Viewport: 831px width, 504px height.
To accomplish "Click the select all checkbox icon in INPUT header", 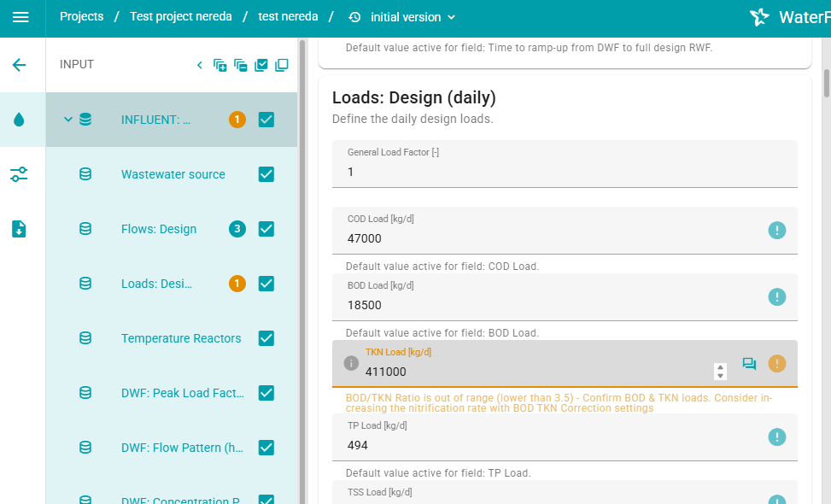I will (x=261, y=65).
